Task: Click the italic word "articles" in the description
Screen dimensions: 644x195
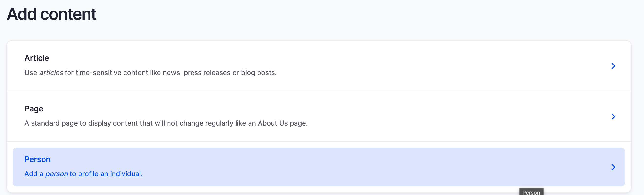Action: (51, 73)
